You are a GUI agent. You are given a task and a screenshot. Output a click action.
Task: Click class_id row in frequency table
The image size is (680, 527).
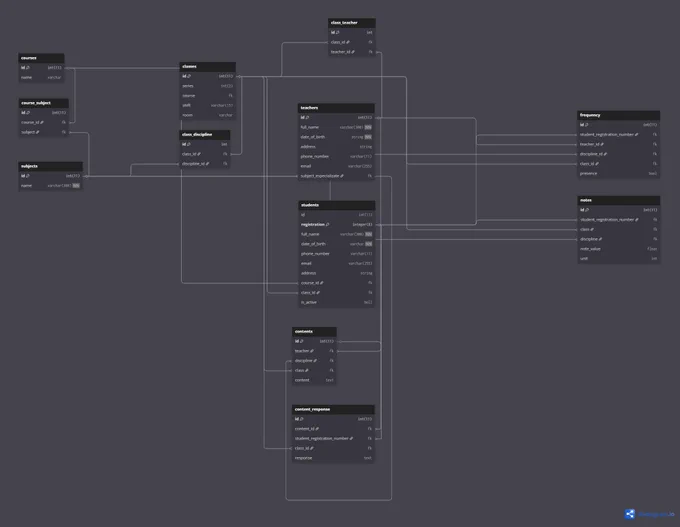(618, 164)
